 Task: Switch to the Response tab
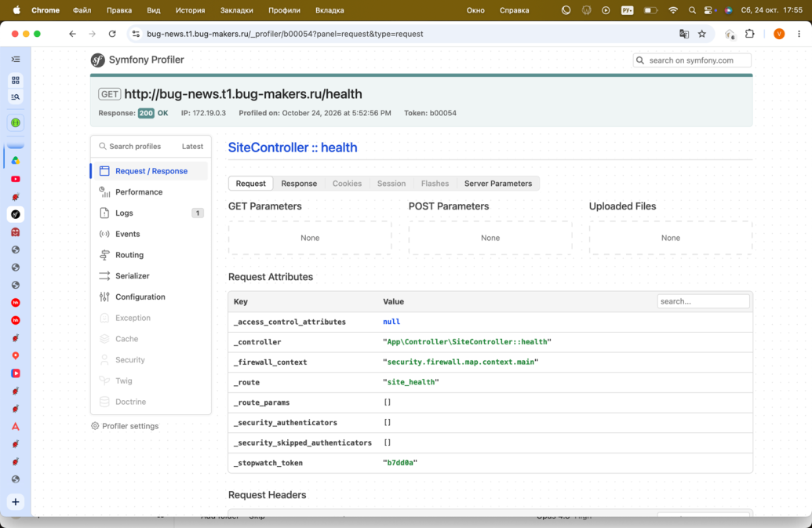tap(299, 184)
